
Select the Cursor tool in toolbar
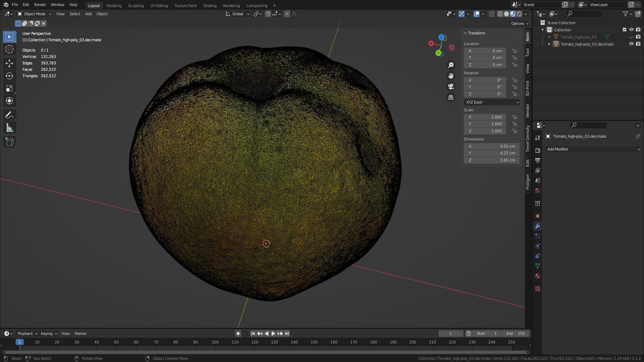[x=9, y=49]
